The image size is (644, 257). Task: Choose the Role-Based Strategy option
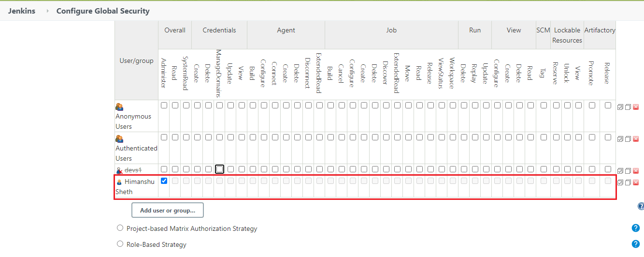coord(120,244)
